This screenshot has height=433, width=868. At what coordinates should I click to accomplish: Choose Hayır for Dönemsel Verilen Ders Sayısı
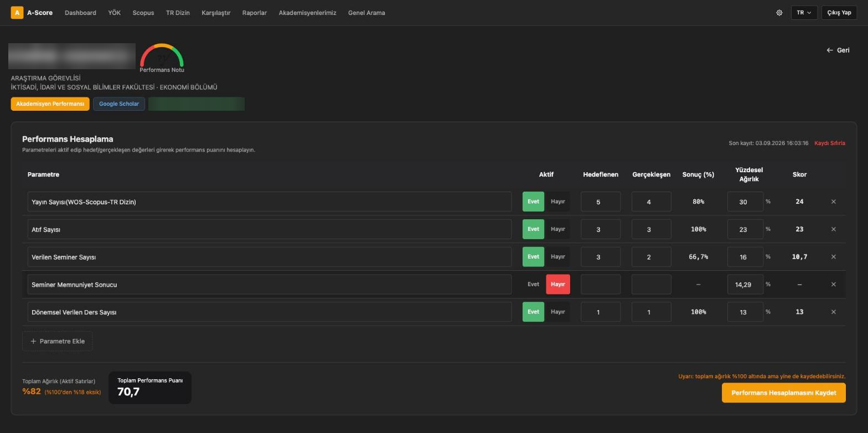point(557,312)
